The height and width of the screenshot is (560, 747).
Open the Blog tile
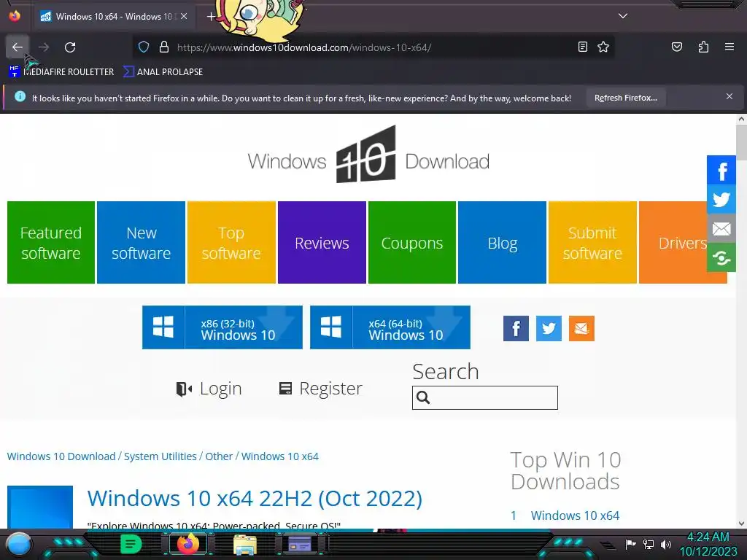tap(502, 242)
